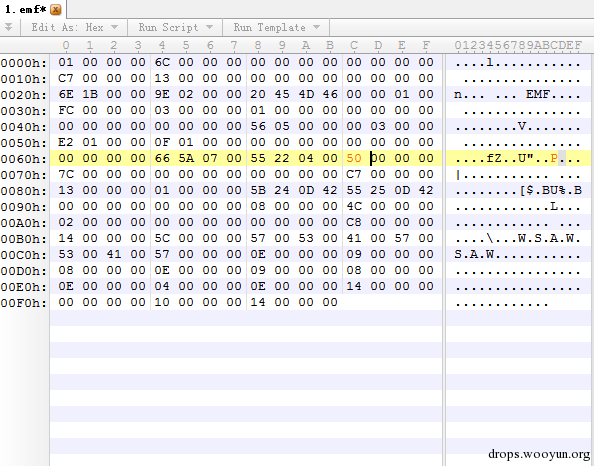Expand the Run Script dropdown
Image resolution: width=594 pixels, height=466 pixels.
(x=175, y=27)
